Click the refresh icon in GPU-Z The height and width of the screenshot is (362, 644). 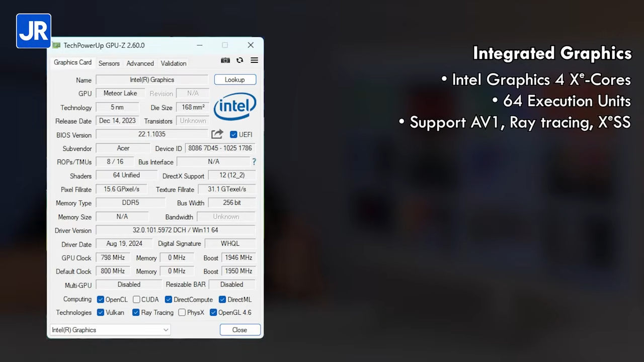[240, 60]
